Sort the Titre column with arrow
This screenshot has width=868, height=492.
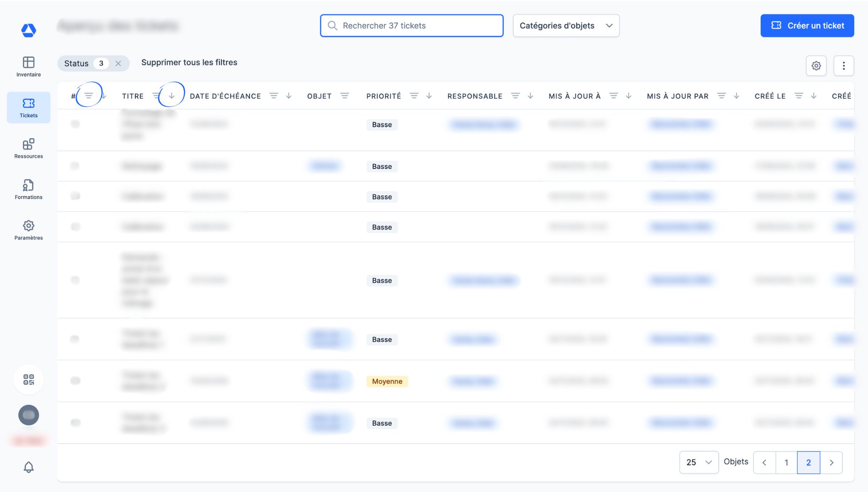click(x=172, y=96)
